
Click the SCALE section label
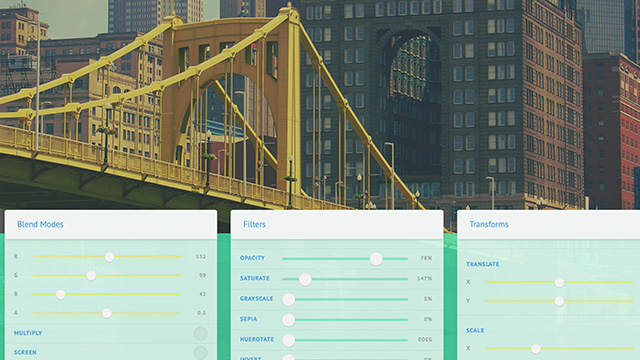(x=475, y=331)
